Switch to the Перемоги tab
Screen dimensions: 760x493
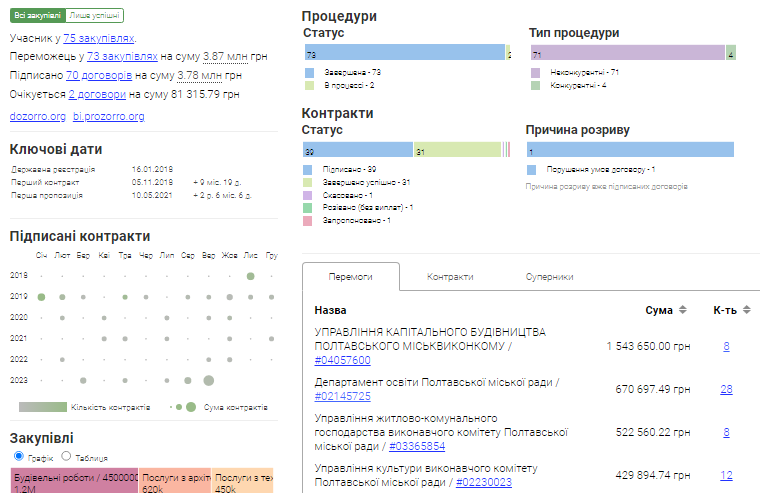tap(351, 277)
